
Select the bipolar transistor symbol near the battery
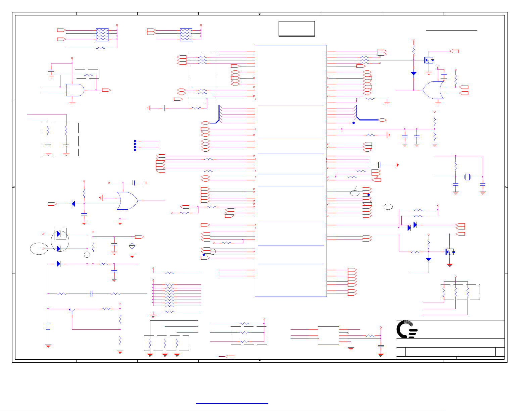pos(71,310)
